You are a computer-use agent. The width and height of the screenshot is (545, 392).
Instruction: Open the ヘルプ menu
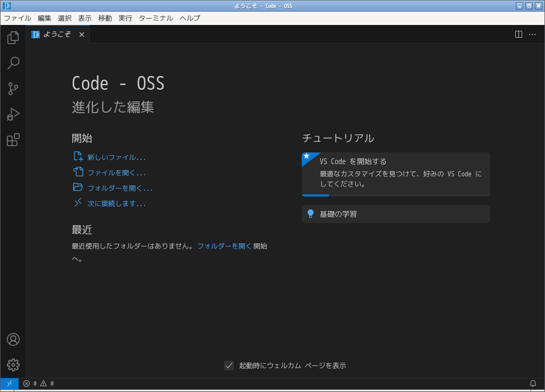(x=190, y=18)
